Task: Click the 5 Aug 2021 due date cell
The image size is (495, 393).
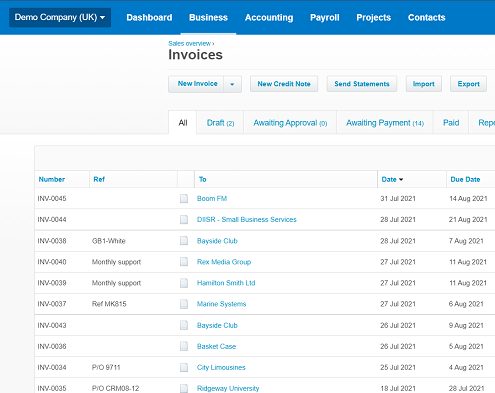Action: (466, 346)
